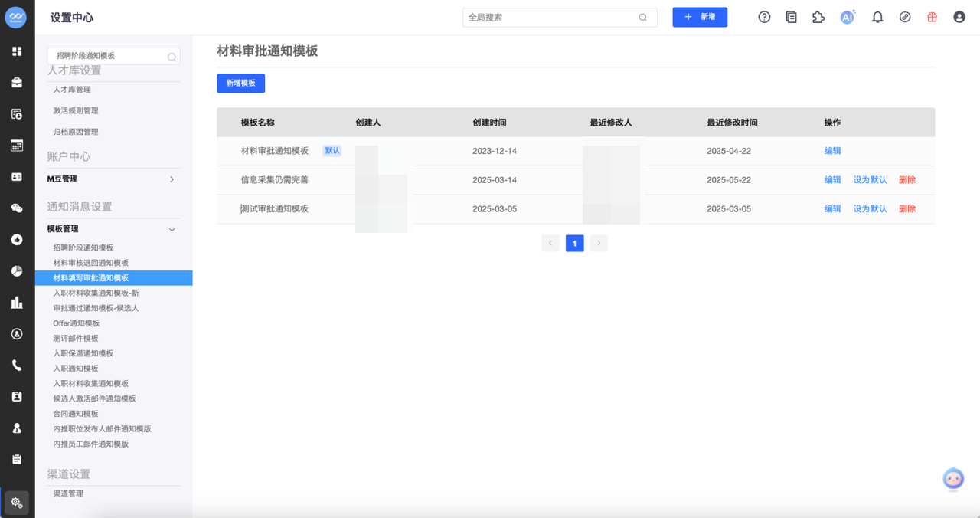Viewport: 980px width, 518px height.
Task: Open the help question mark icon
Action: 764,17
